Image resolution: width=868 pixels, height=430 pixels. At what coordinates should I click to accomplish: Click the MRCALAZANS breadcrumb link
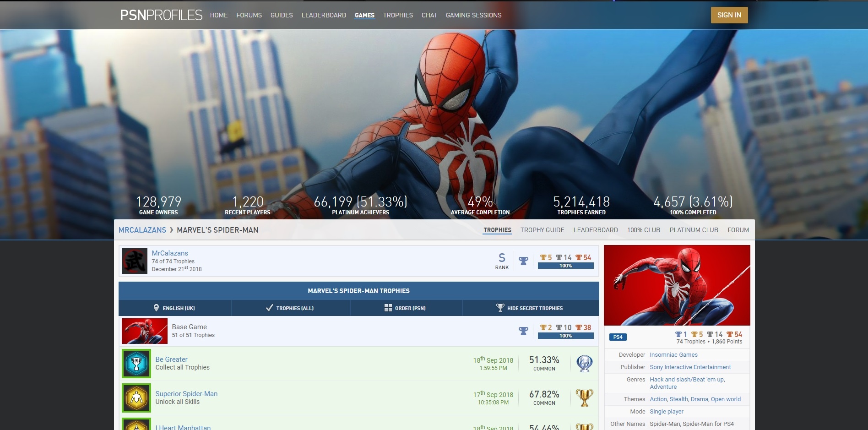[x=142, y=230]
